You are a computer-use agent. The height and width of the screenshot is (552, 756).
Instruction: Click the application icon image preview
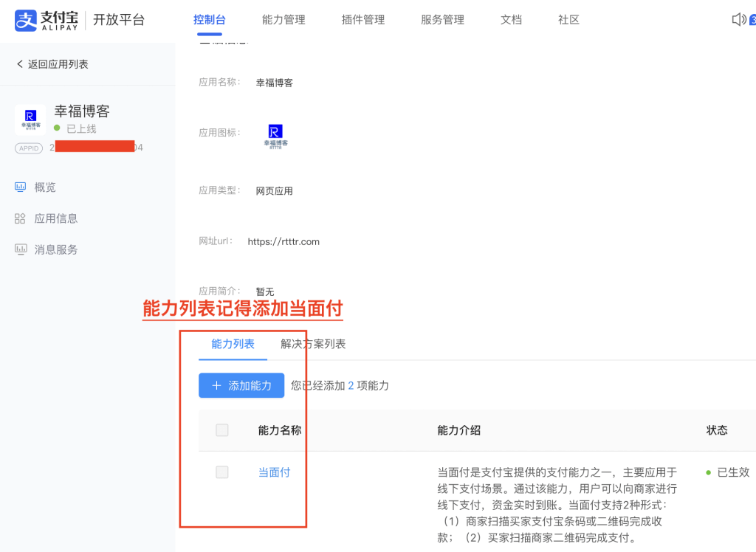pos(275,136)
